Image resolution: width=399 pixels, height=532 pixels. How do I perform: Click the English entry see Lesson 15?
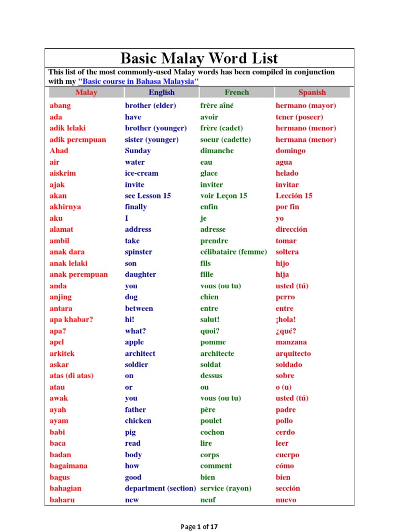[x=148, y=196]
